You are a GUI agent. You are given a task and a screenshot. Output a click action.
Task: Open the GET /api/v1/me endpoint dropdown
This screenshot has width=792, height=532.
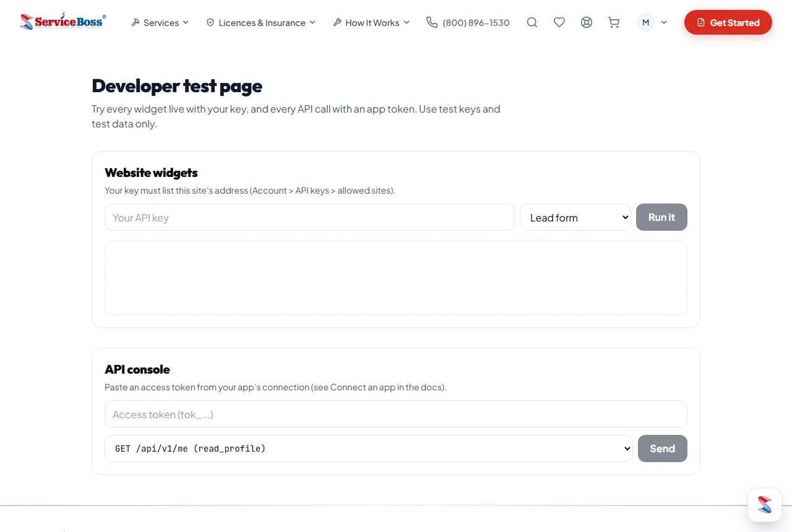[369, 448]
